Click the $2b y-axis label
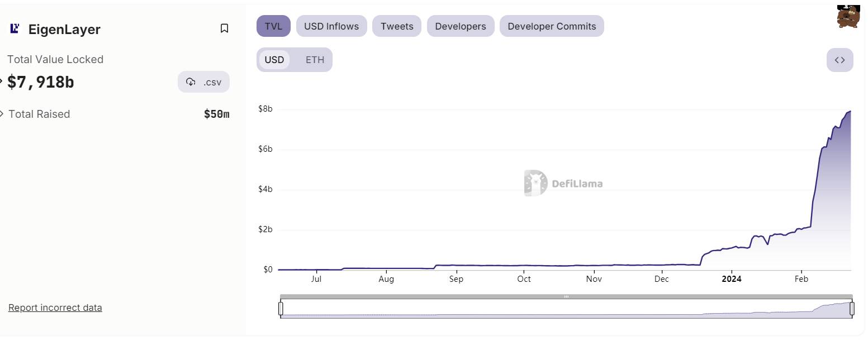The width and height of the screenshot is (868, 341). coord(265,229)
